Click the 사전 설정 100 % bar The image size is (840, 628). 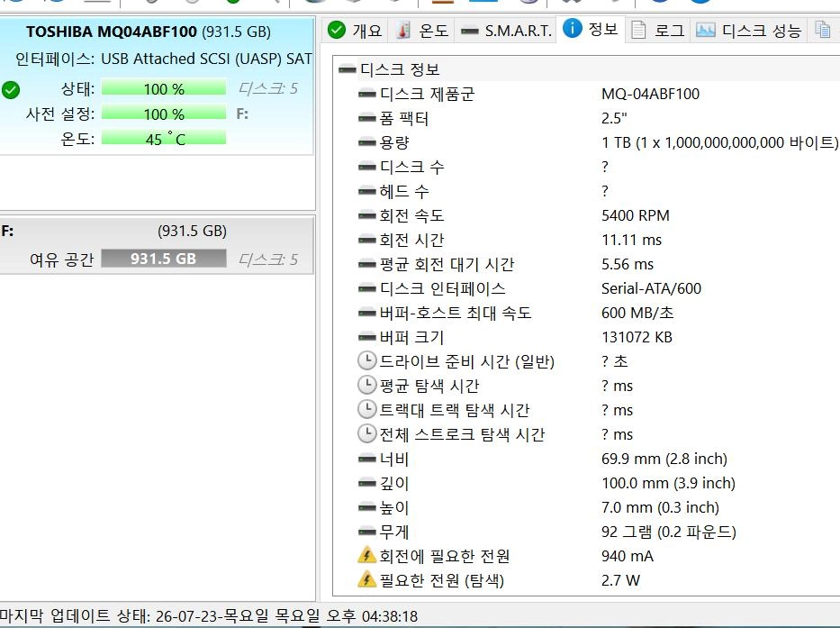pyautogui.click(x=163, y=114)
